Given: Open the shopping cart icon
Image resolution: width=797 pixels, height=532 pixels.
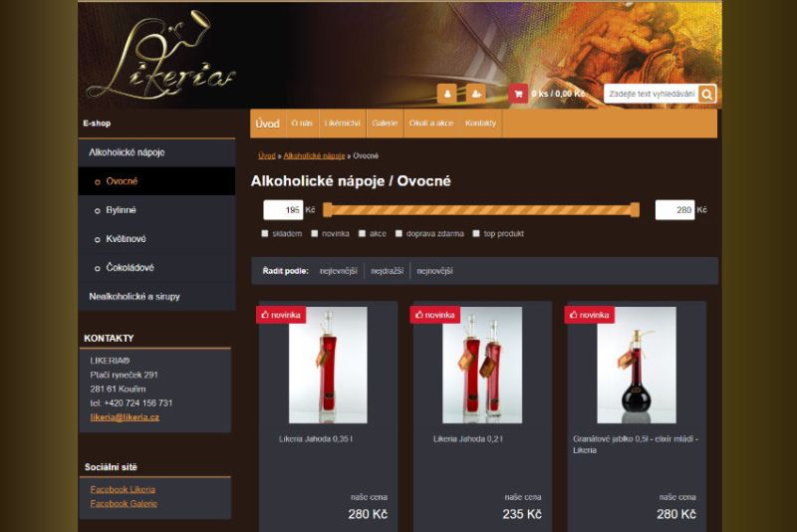Looking at the screenshot, I should click(x=518, y=94).
